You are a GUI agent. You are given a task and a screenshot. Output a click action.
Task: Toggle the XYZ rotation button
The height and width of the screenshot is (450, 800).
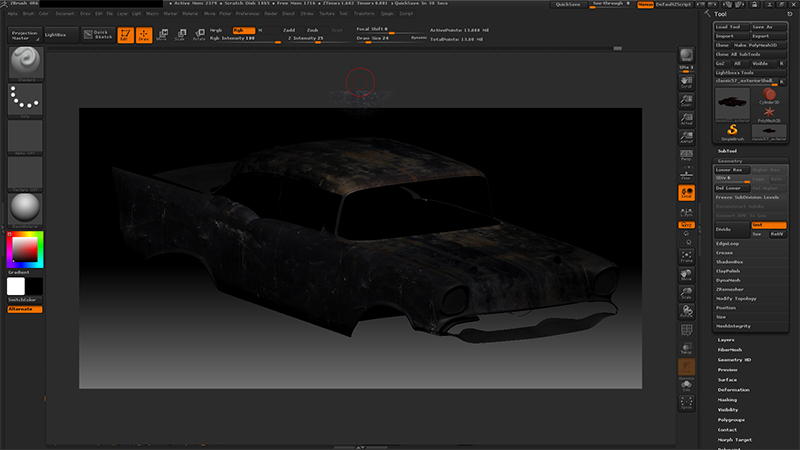pyautogui.click(x=686, y=224)
